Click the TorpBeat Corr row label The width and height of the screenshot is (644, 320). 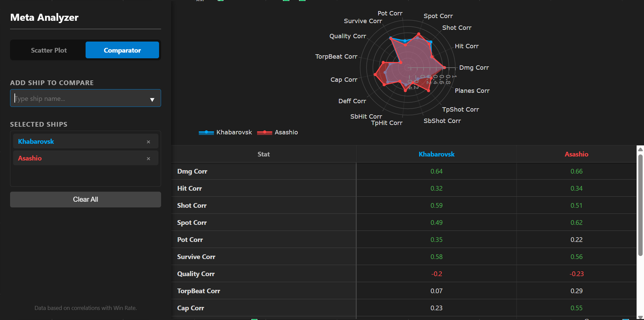pyautogui.click(x=198, y=291)
